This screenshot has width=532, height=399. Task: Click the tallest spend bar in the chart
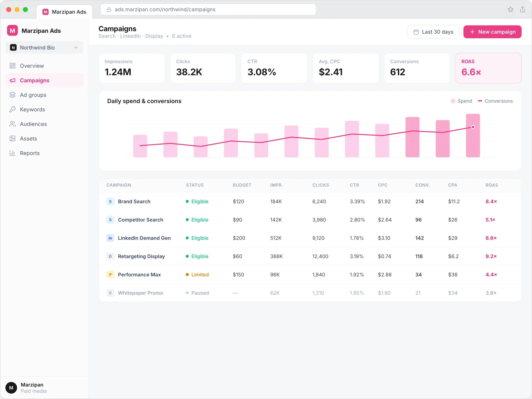click(473, 136)
